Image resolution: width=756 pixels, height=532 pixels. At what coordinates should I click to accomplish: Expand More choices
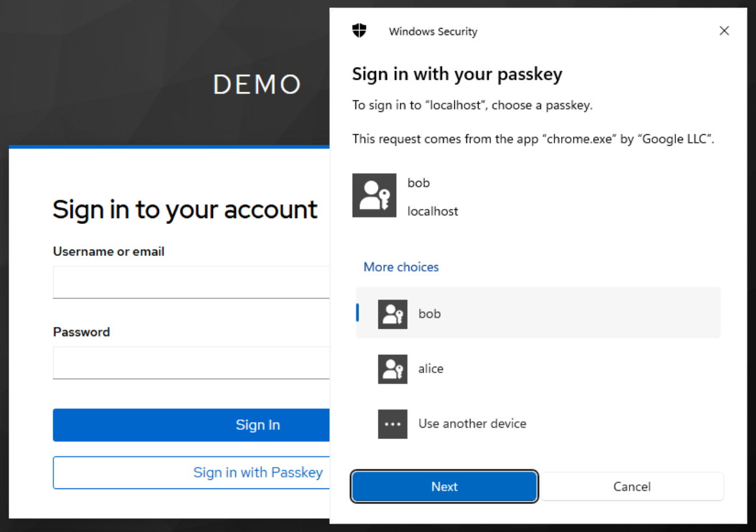pyautogui.click(x=401, y=267)
